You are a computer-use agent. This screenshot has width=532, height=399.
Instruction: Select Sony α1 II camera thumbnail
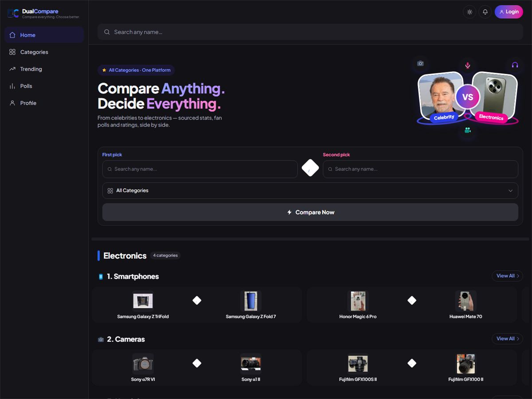pos(250,364)
